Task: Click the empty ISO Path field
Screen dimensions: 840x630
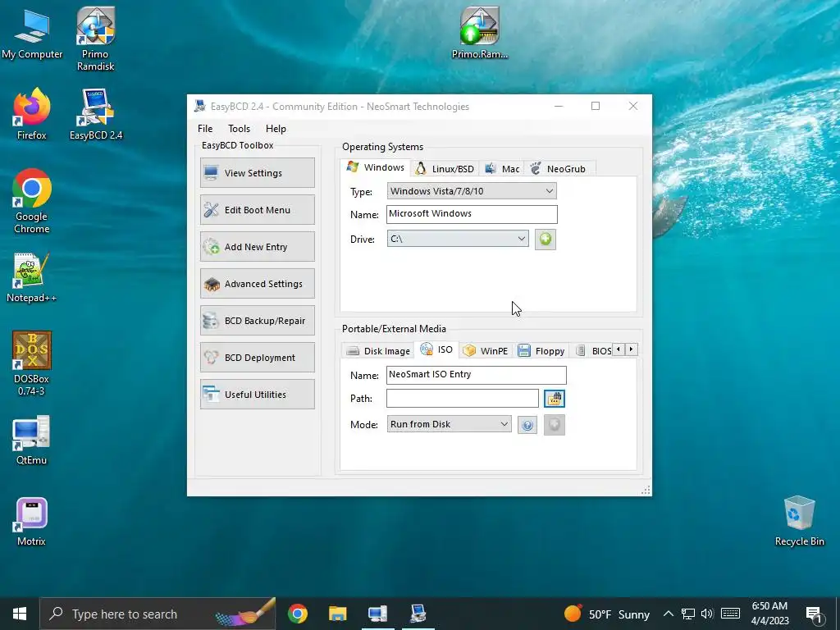Action: [x=462, y=398]
